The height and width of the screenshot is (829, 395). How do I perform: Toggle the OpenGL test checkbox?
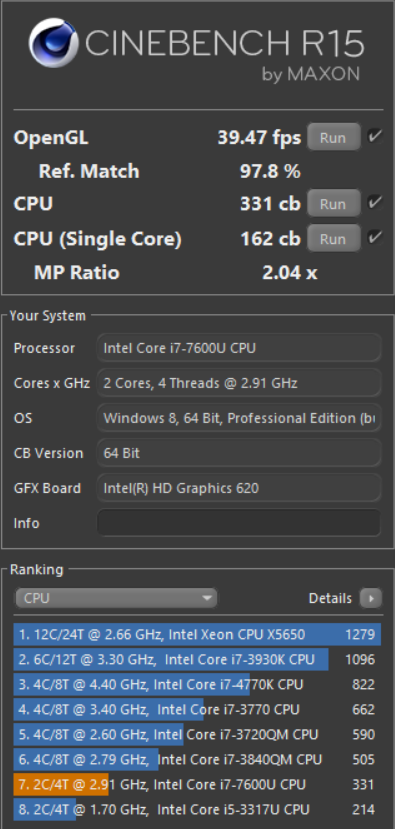click(375, 137)
